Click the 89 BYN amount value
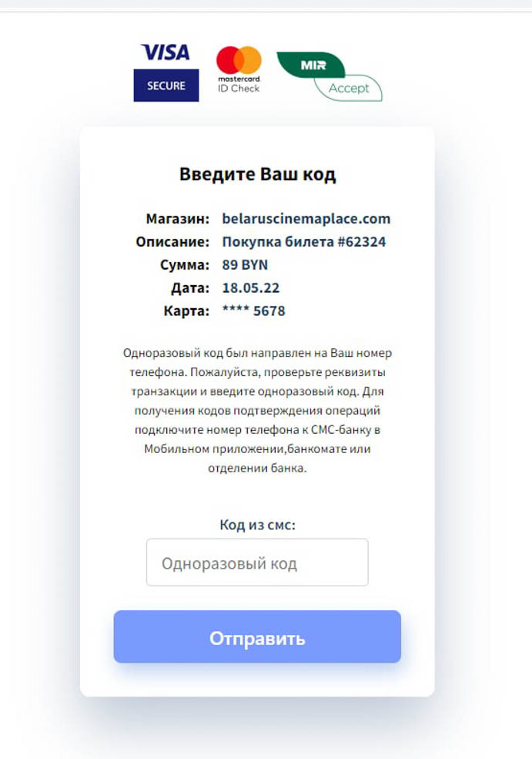The image size is (532, 759). point(245,265)
